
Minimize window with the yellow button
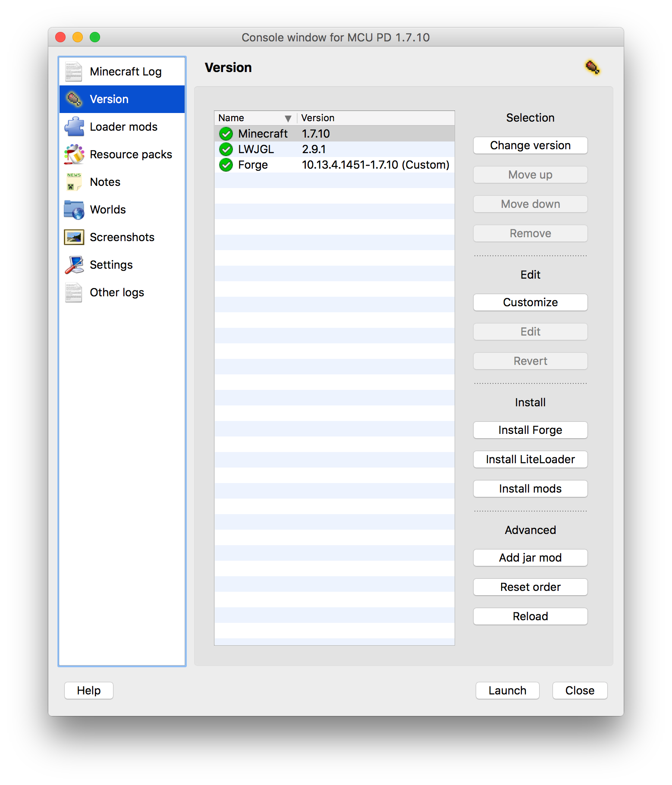[x=78, y=37]
